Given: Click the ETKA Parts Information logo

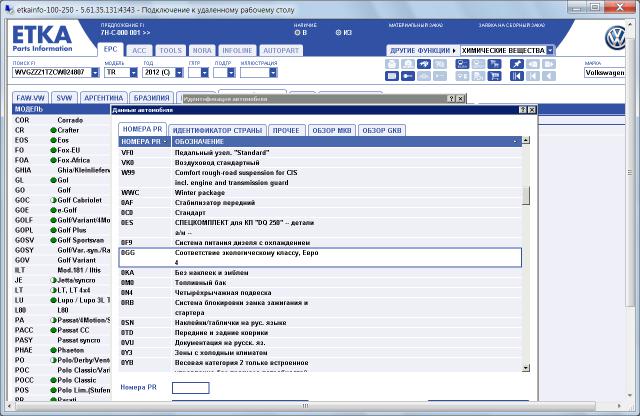Looking at the screenshot, I should tap(42, 39).
